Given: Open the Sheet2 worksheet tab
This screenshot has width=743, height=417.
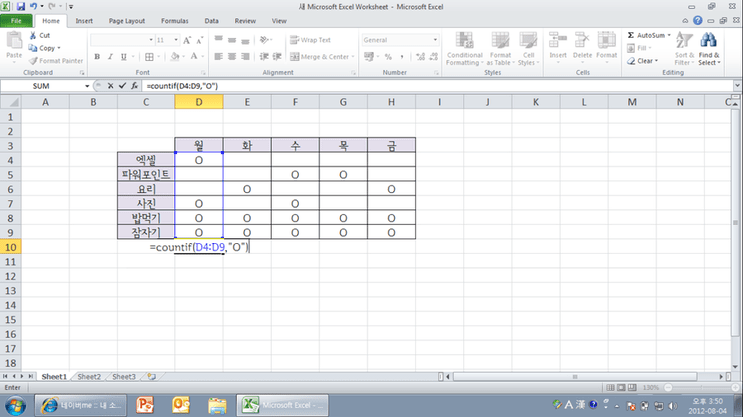Looking at the screenshot, I should [89, 377].
